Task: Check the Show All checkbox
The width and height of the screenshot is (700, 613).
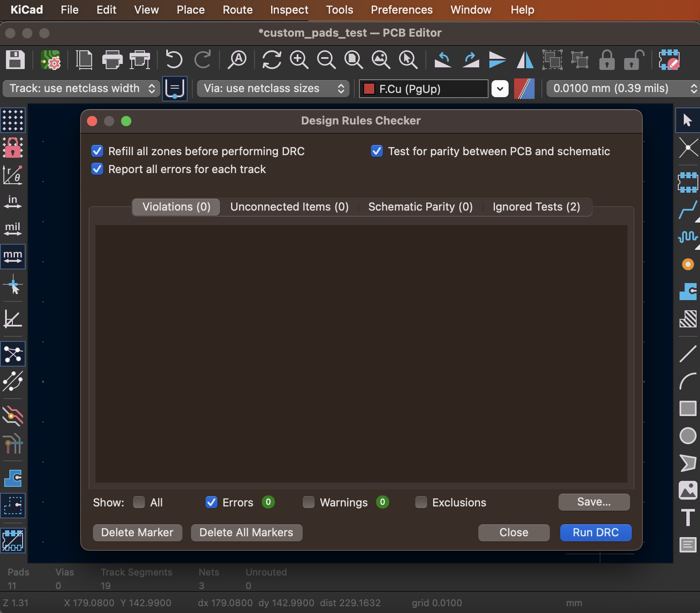Action: [x=139, y=503]
